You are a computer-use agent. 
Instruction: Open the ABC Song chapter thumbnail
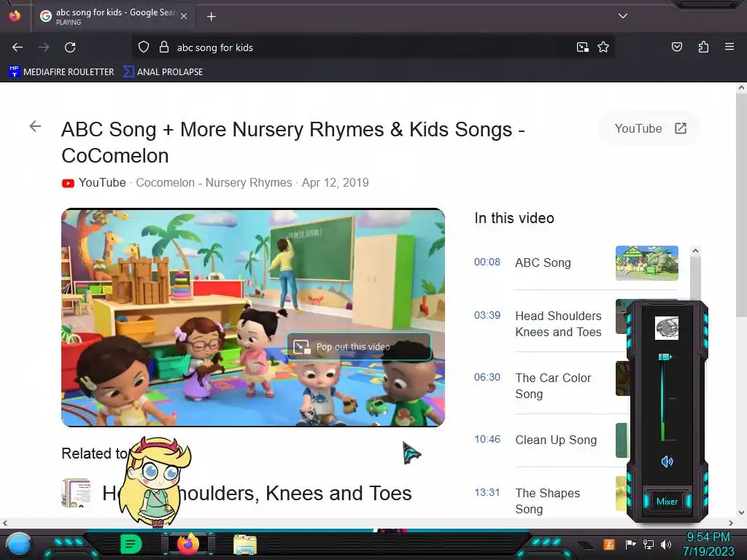coord(646,262)
